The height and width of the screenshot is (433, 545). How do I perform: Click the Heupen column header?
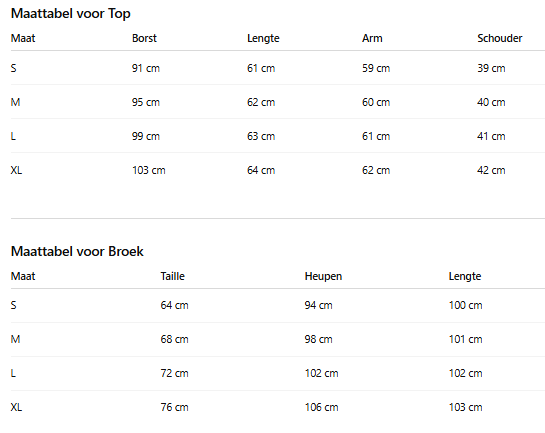[x=323, y=276]
